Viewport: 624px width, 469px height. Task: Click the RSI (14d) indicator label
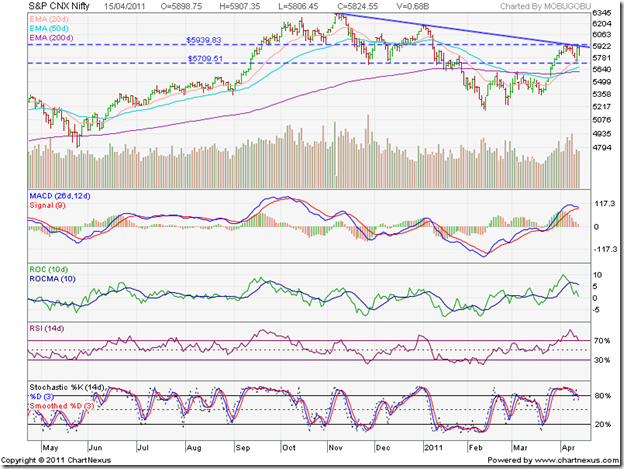pos(47,329)
